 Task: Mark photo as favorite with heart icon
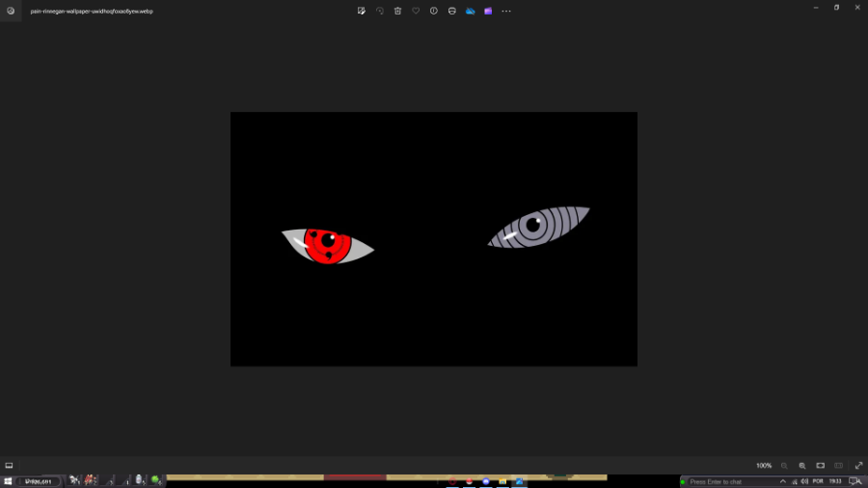pyautogui.click(x=416, y=11)
